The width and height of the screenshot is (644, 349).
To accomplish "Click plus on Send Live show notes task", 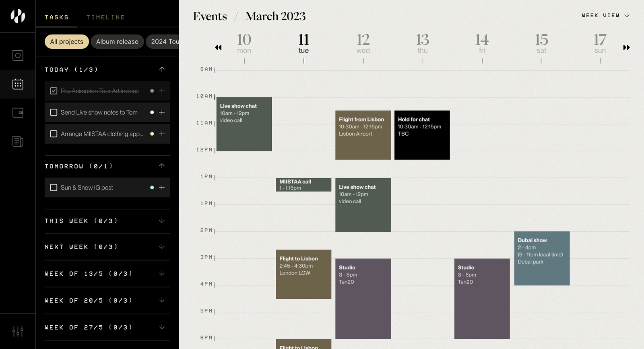I will pos(162,112).
